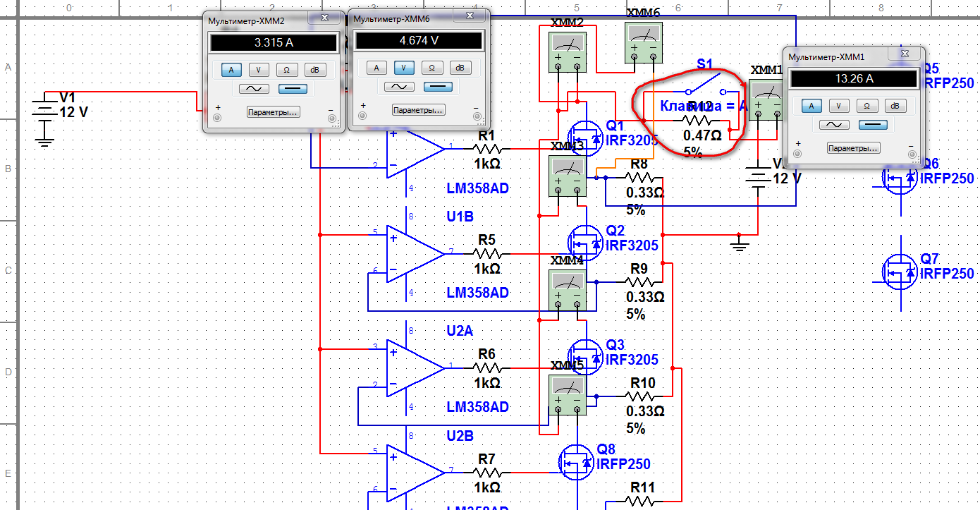This screenshot has height=510, width=980.
Task: Toggle switch S1 in the circuit
Action: [705, 87]
